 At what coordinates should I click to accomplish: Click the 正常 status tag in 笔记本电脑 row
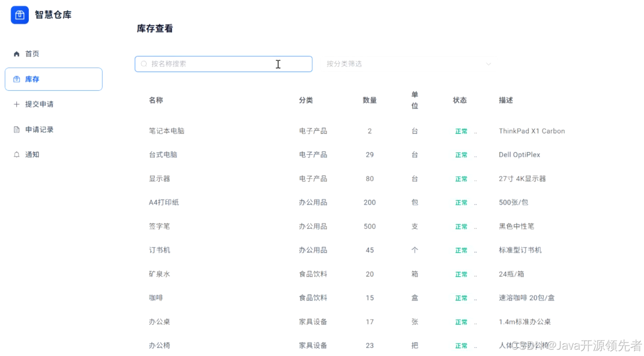click(462, 131)
